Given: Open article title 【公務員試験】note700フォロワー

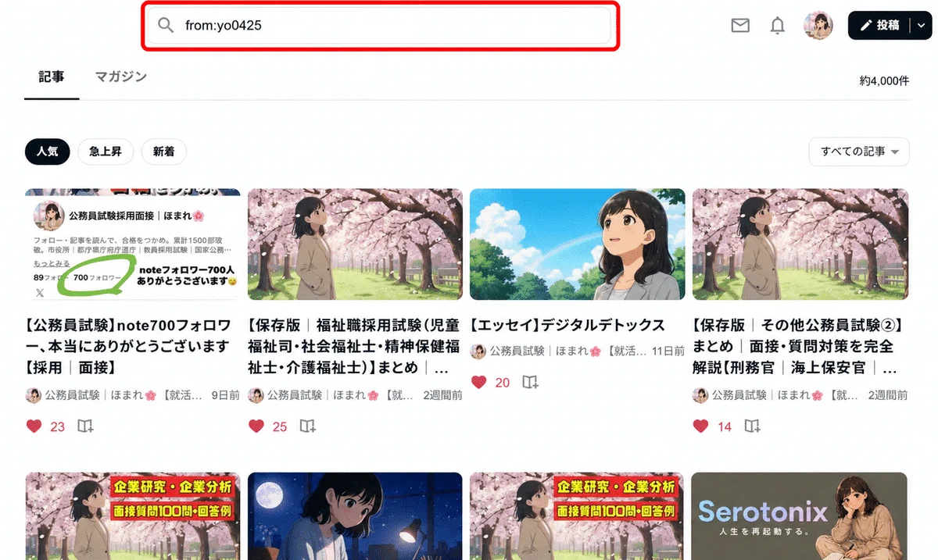Looking at the screenshot, I should (130, 346).
